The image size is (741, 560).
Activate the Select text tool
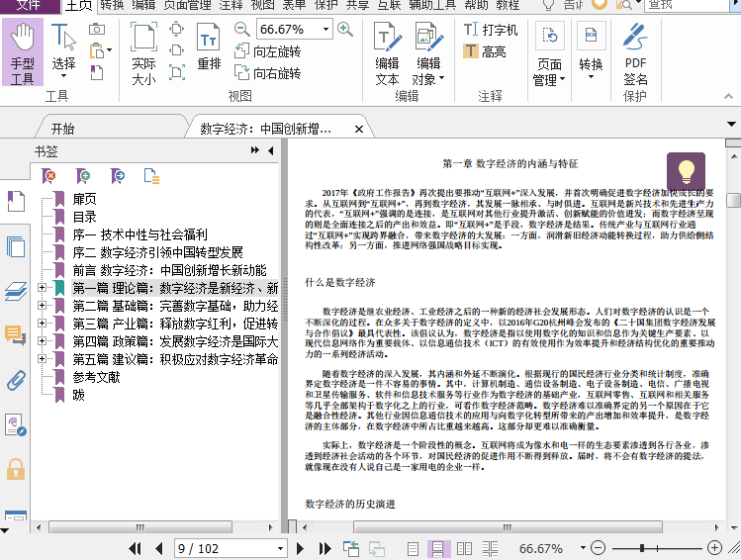pos(63,51)
